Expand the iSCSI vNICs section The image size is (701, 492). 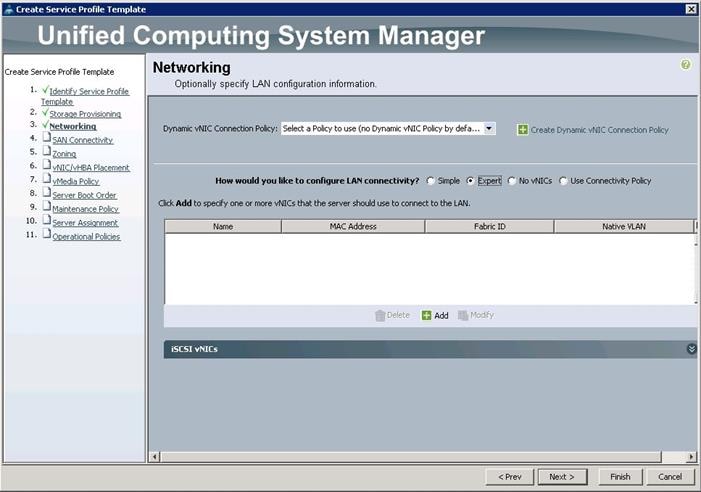click(x=691, y=349)
